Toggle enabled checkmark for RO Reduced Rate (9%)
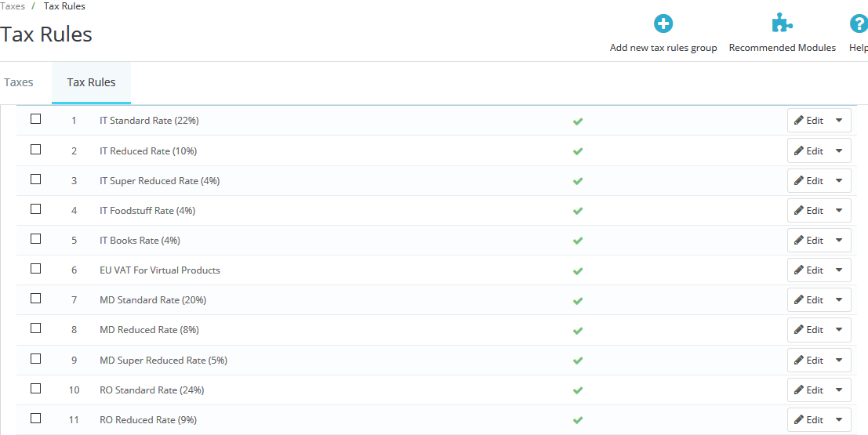Image resolution: width=868 pixels, height=435 pixels. click(578, 421)
